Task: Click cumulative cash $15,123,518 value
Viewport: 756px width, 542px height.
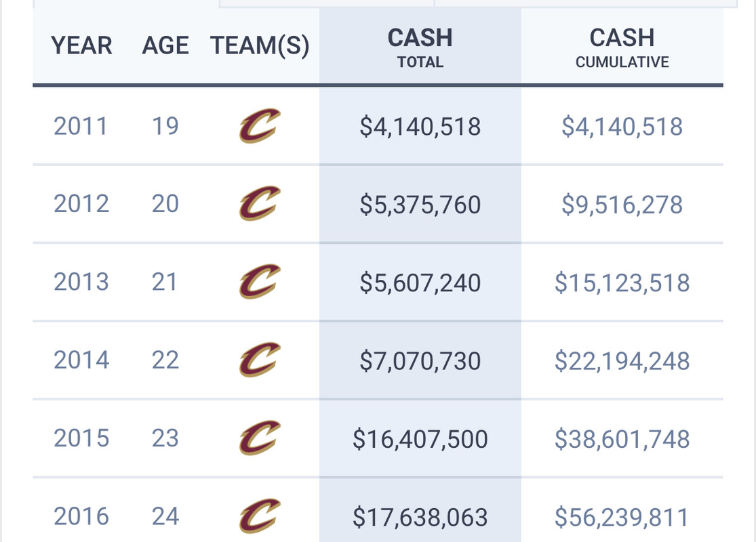Action: [622, 283]
